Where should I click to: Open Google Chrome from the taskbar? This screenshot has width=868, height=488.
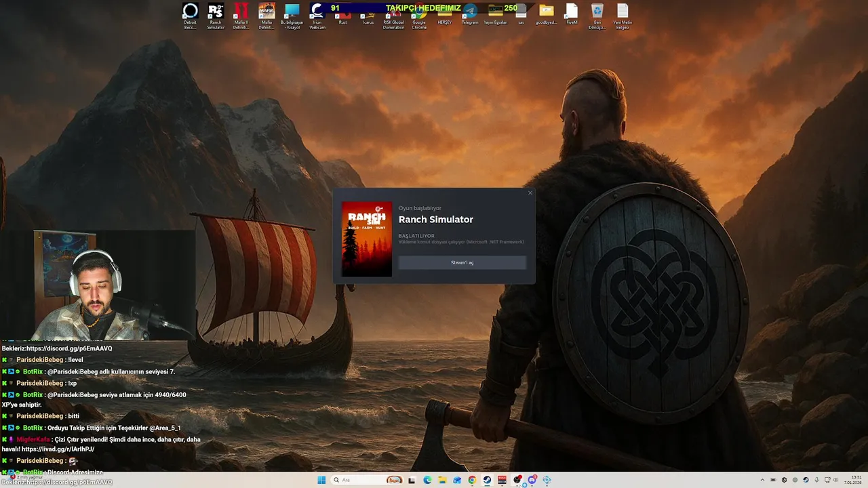click(472, 480)
